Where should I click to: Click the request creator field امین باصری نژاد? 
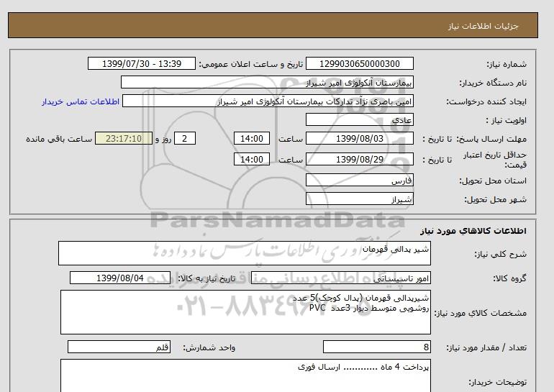pos(268,101)
